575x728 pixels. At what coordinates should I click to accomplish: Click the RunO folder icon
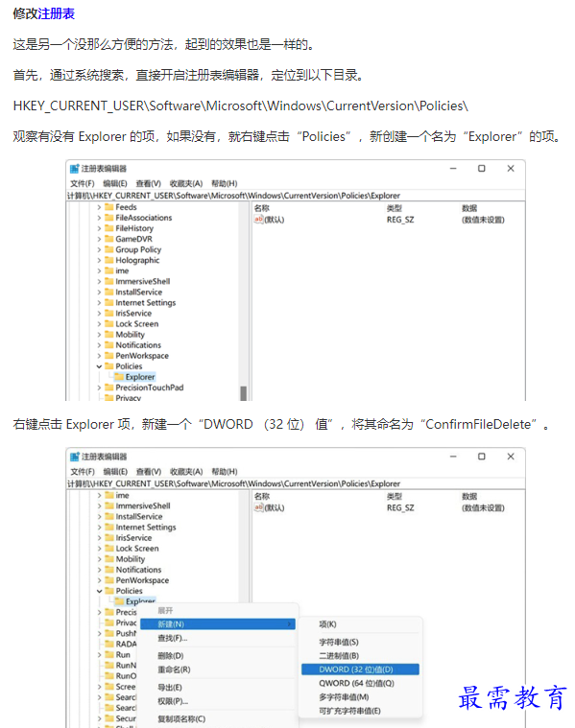click(109, 676)
